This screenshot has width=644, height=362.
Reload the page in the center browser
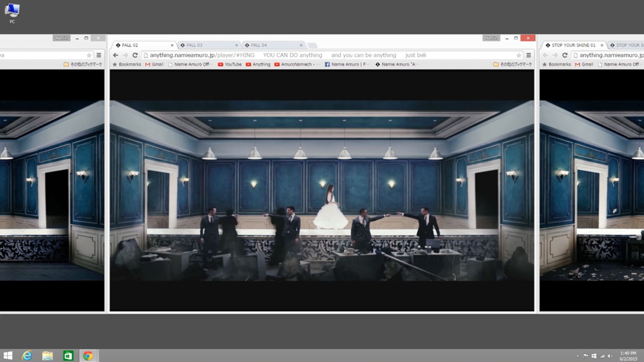point(135,55)
